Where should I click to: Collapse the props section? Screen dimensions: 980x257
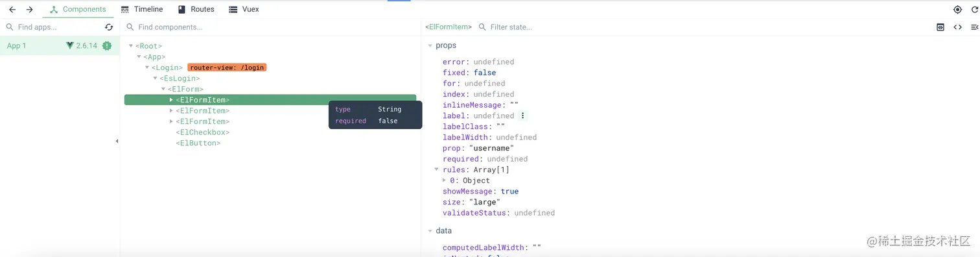tap(430, 45)
